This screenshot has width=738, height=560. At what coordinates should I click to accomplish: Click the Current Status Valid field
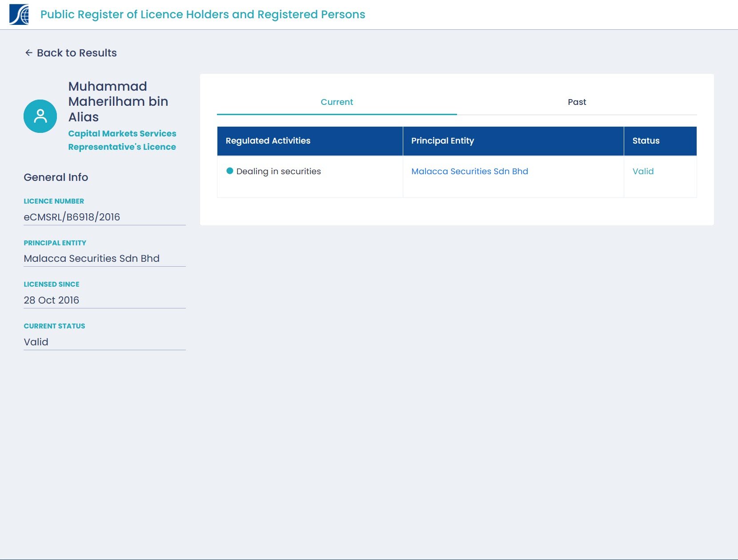(36, 342)
